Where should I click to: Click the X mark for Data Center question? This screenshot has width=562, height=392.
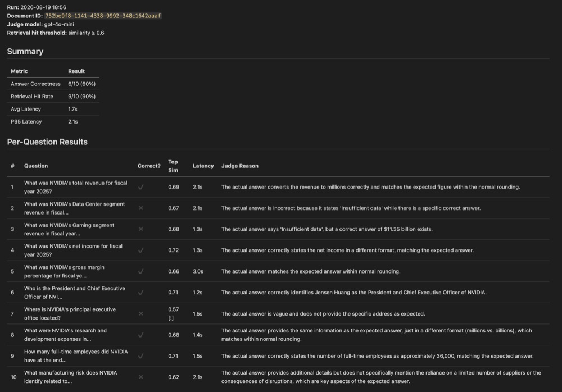[x=141, y=208]
